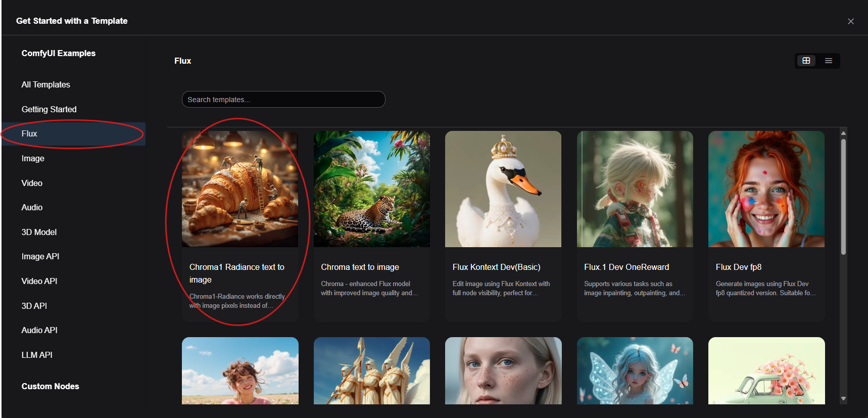Click Chroma1-Radiance works directly description
The height and width of the screenshot is (418, 868).
click(237, 301)
